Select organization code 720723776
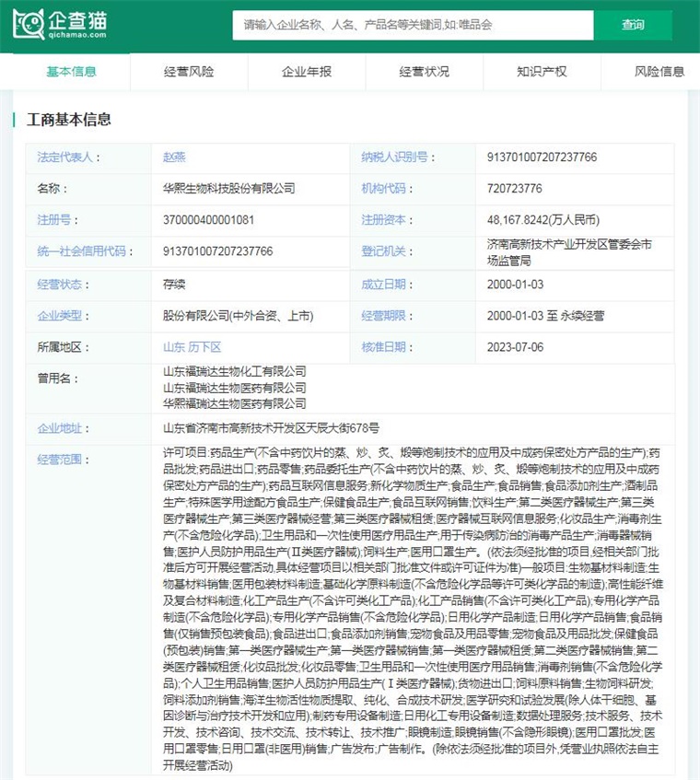The width and height of the screenshot is (700, 780). pos(515,189)
